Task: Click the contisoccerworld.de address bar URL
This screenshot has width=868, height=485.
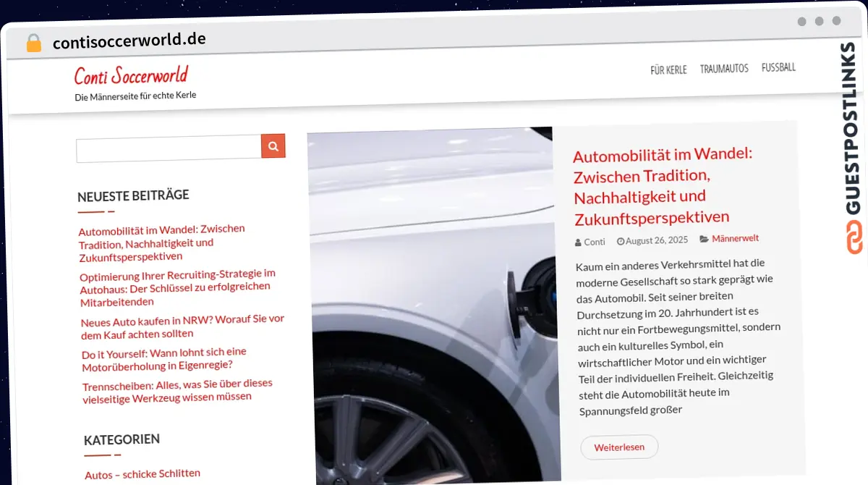Action: tap(129, 41)
